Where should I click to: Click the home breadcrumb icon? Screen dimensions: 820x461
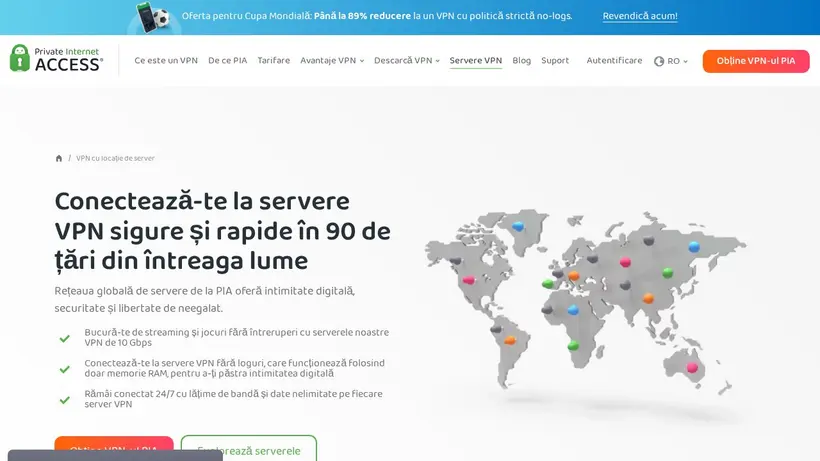tap(59, 158)
